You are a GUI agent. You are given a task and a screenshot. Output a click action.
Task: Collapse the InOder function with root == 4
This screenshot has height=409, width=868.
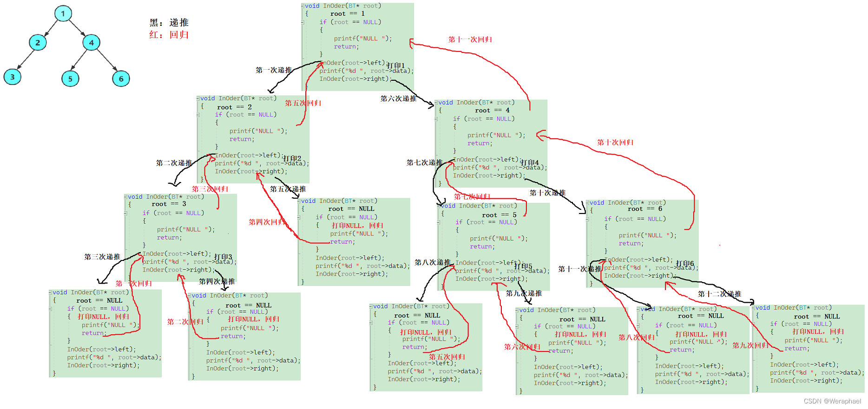tap(436, 103)
